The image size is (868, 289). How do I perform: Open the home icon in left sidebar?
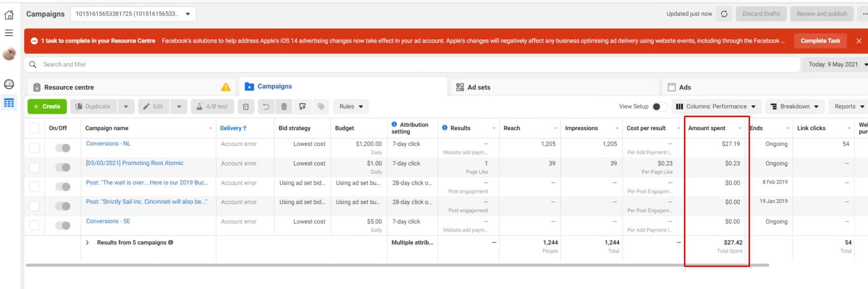pyautogui.click(x=9, y=15)
